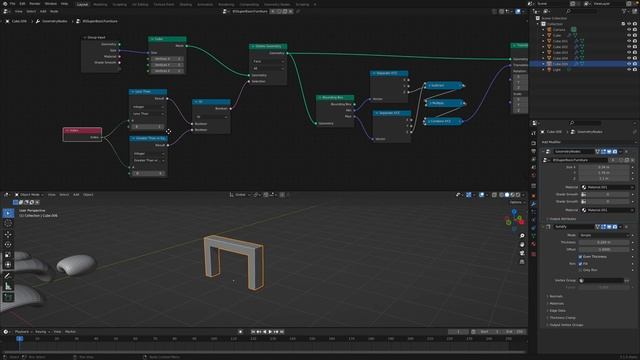Open Modifiers wrench properties tab
This screenshot has height=360, width=640.
tap(533, 204)
